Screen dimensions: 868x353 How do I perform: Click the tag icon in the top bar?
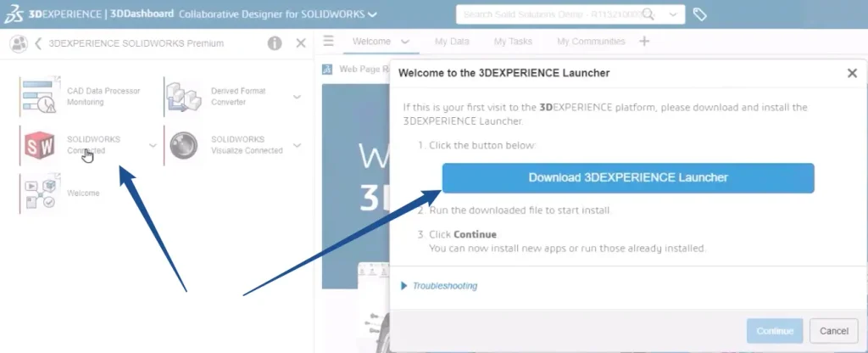pos(699,15)
